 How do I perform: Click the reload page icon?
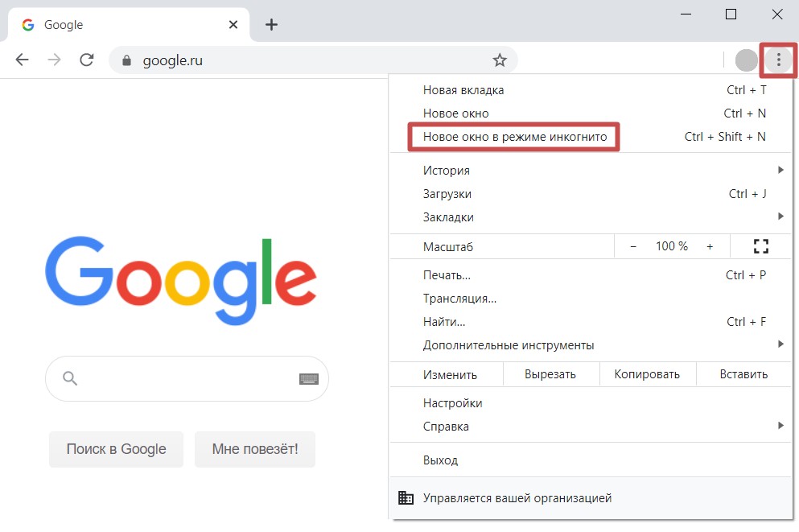click(x=87, y=60)
